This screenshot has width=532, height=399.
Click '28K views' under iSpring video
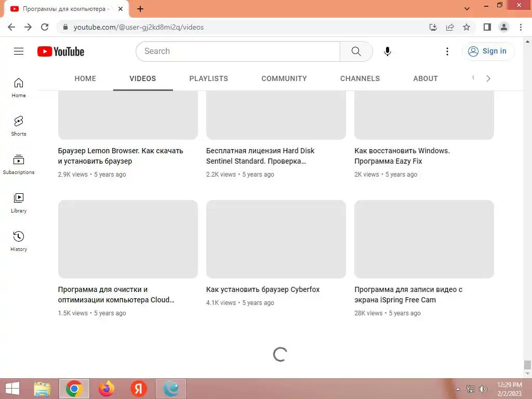pos(368,313)
